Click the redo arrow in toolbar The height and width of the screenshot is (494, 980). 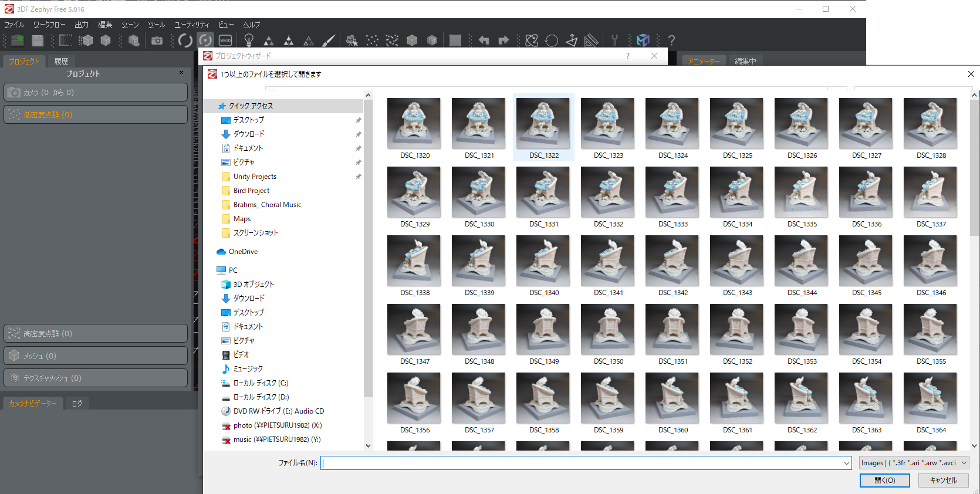coord(503,40)
